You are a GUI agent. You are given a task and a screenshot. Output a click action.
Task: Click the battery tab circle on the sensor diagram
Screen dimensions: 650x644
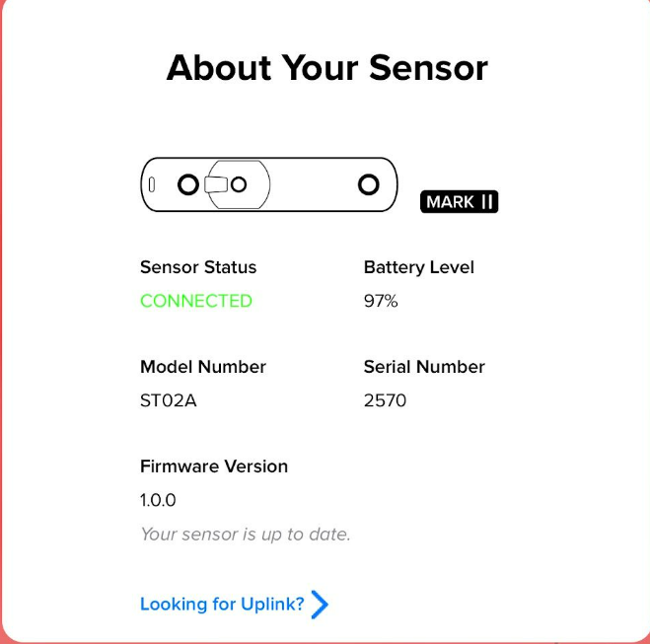(x=239, y=184)
